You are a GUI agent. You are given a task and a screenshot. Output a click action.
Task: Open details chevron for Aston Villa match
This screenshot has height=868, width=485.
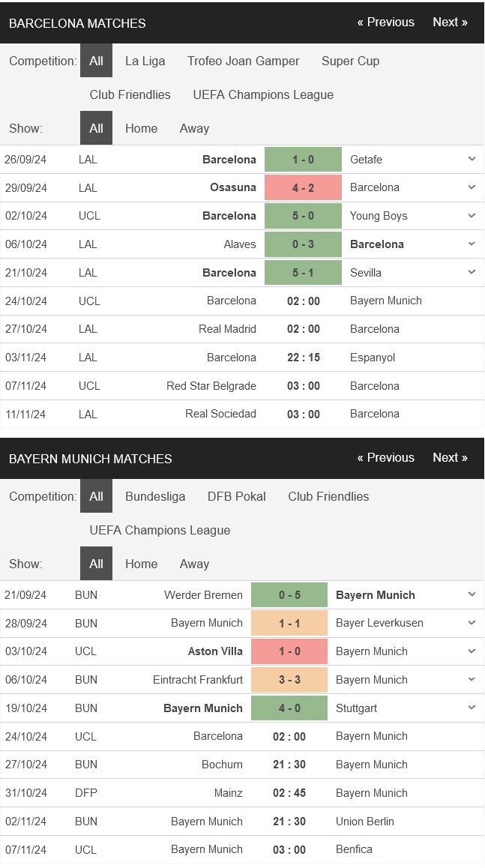472,651
